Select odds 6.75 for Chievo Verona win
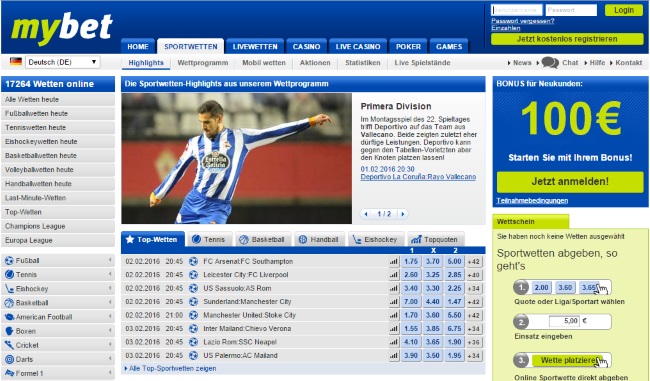The width and height of the screenshot is (650, 381). coord(454,329)
